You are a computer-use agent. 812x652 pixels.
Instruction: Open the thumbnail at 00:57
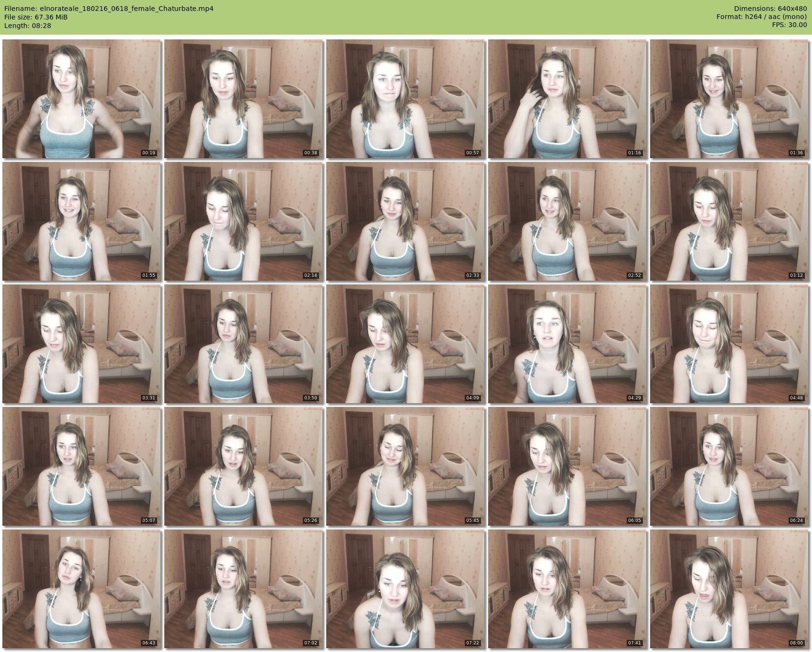click(406, 99)
